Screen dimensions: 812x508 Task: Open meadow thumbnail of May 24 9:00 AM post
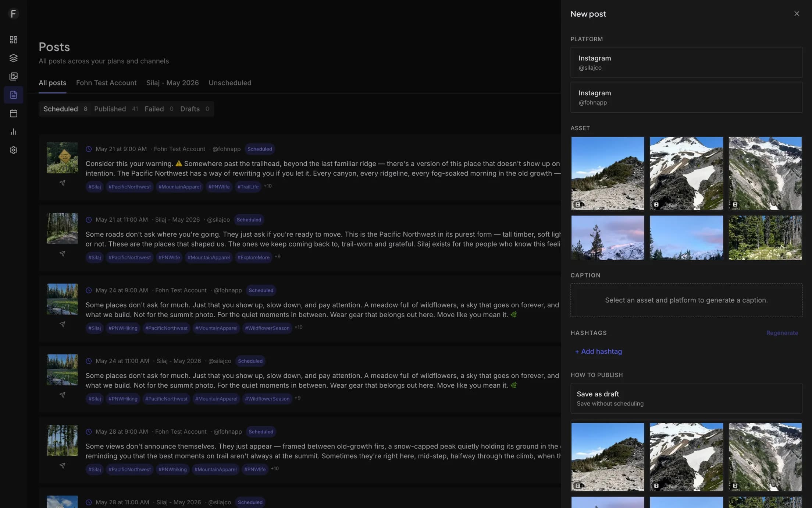62,299
